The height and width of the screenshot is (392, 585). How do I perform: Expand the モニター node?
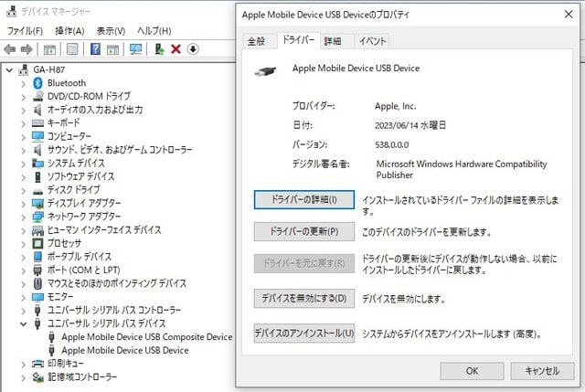24,297
